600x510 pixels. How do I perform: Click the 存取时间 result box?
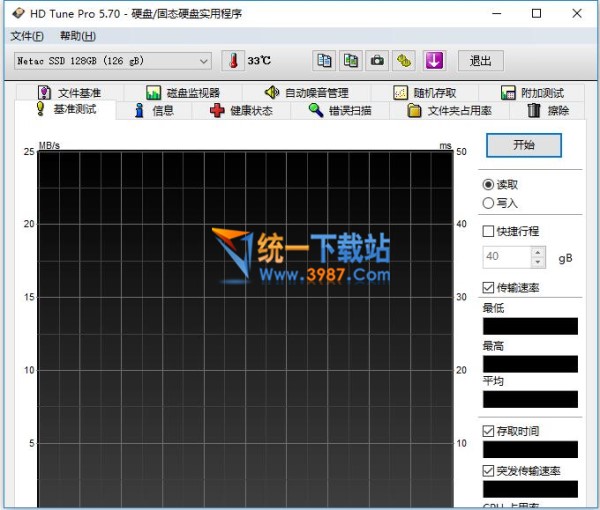tap(530, 449)
